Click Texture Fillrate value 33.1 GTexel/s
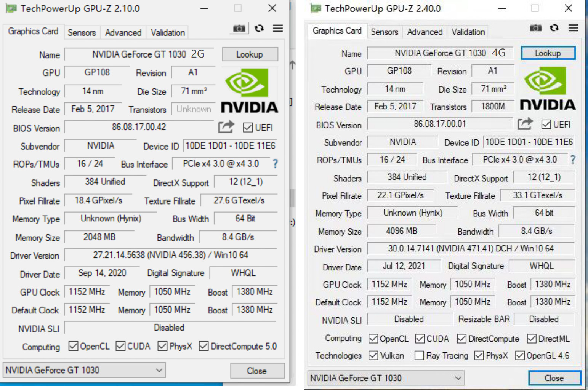588x390 pixels. [538, 195]
